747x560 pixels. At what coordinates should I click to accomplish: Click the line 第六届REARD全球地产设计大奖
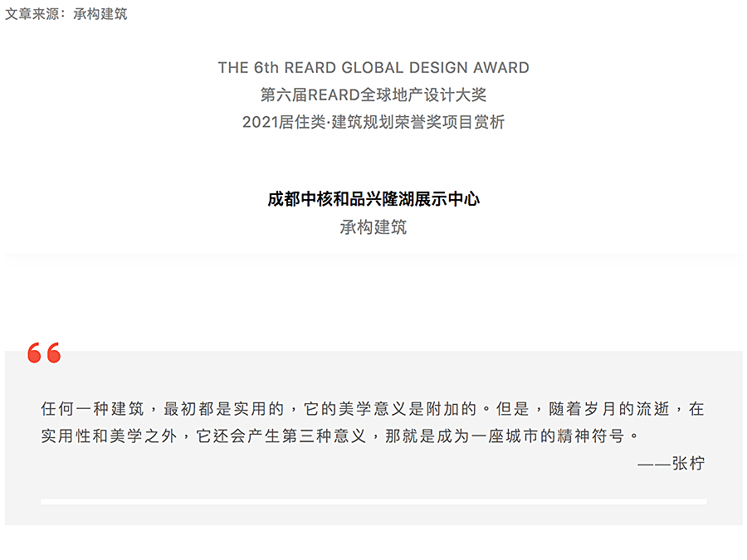point(373,95)
